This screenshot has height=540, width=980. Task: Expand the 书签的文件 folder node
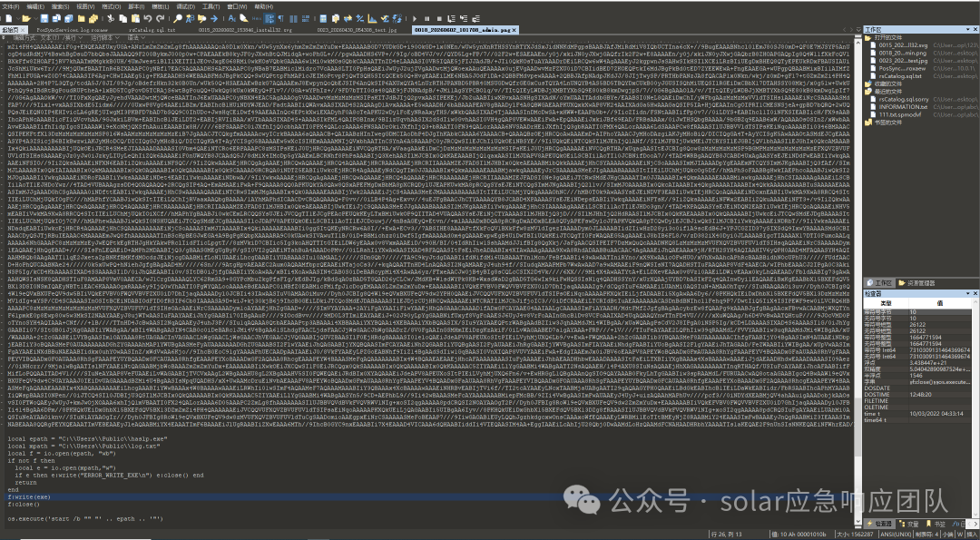click(867, 123)
